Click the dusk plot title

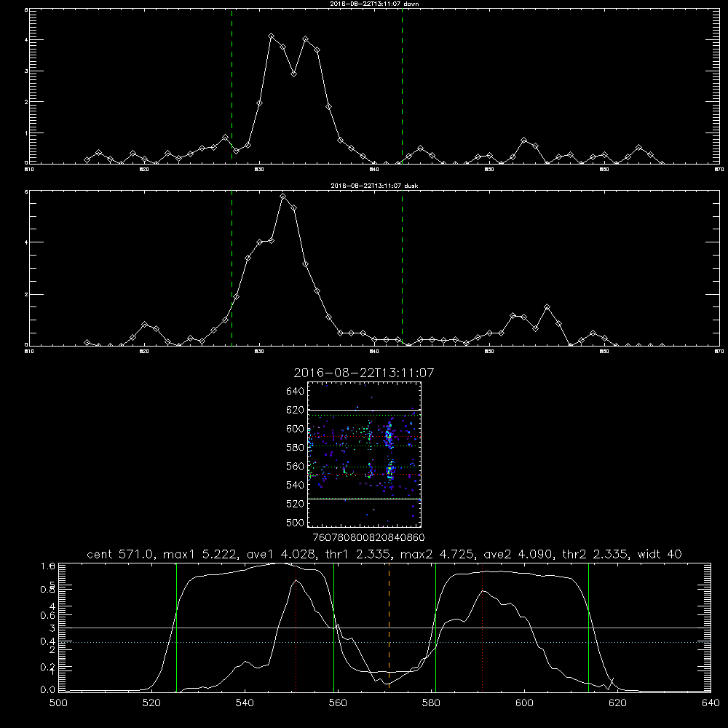[374, 186]
